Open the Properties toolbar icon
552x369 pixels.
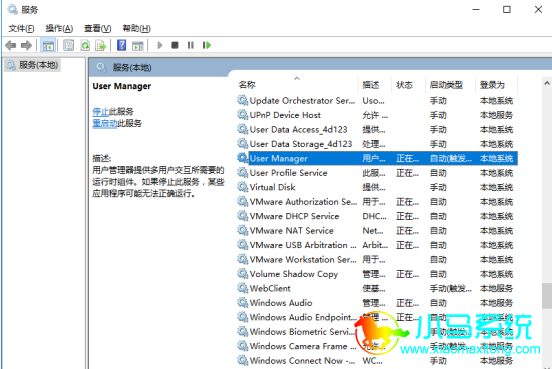(x=68, y=45)
